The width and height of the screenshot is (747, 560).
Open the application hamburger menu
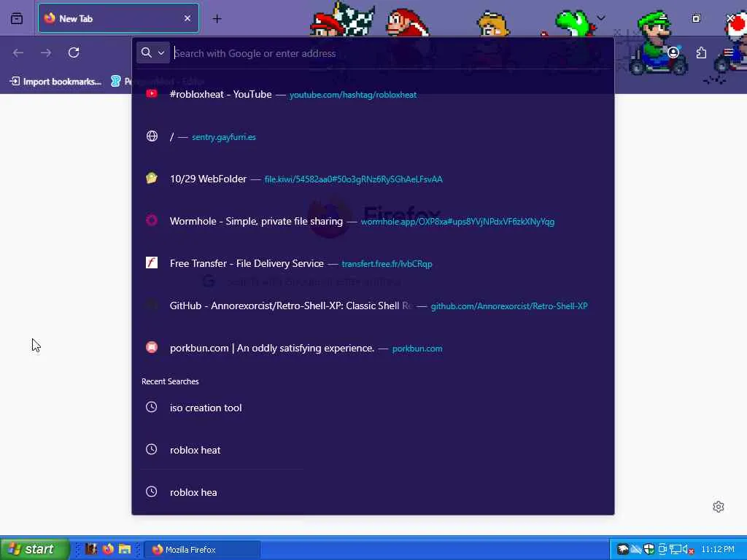pyautogui.click(x=729, y=52)
